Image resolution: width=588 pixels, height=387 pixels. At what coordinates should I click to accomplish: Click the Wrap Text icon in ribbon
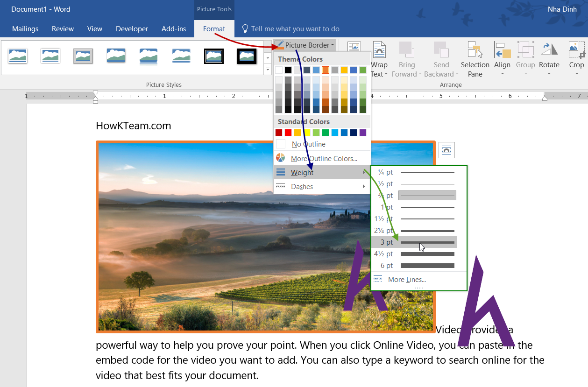(379, 49)
